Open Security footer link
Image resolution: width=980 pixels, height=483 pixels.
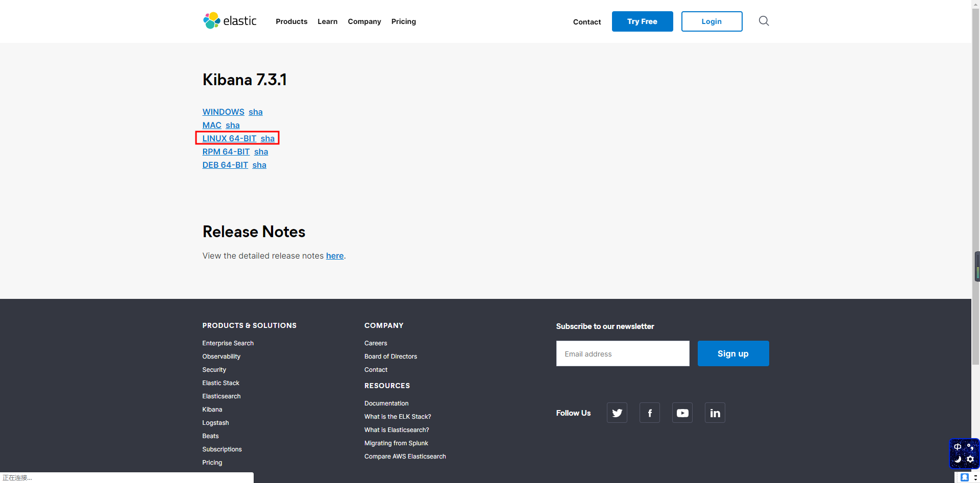(214, 370)
